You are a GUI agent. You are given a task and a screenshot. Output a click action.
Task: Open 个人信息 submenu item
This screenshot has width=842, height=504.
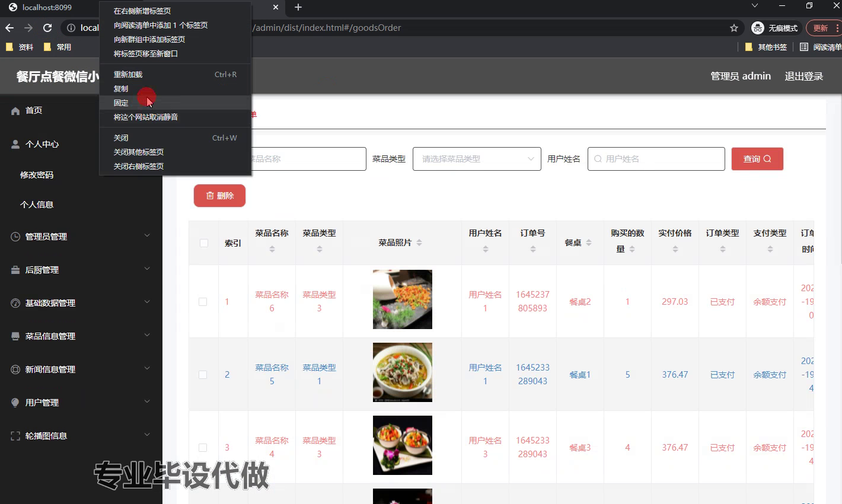(x=37, y=205)
